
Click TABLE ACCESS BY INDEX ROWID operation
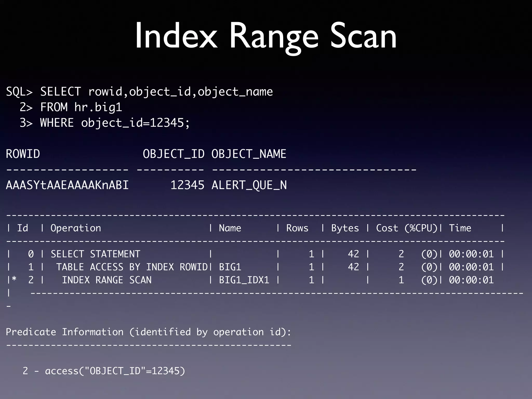point(132,267)
